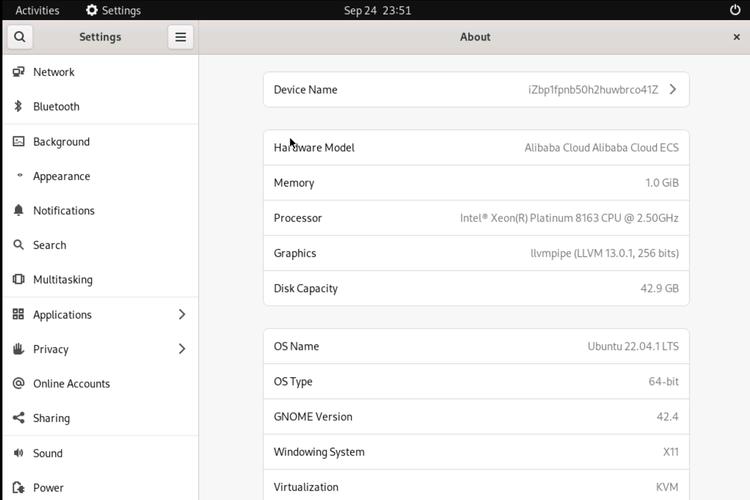Click the clock showing Sep 24 23:51
The image size is (750, 500).
coord(377,10)
